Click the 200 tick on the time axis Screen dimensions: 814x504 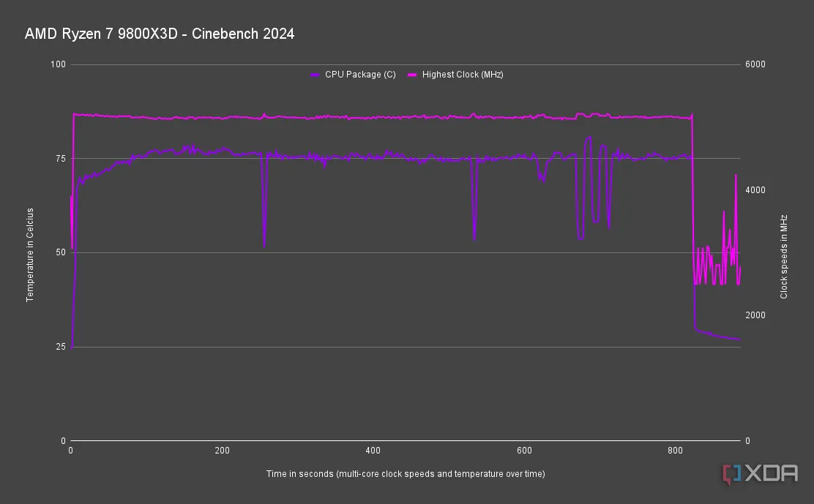[222, 451]
